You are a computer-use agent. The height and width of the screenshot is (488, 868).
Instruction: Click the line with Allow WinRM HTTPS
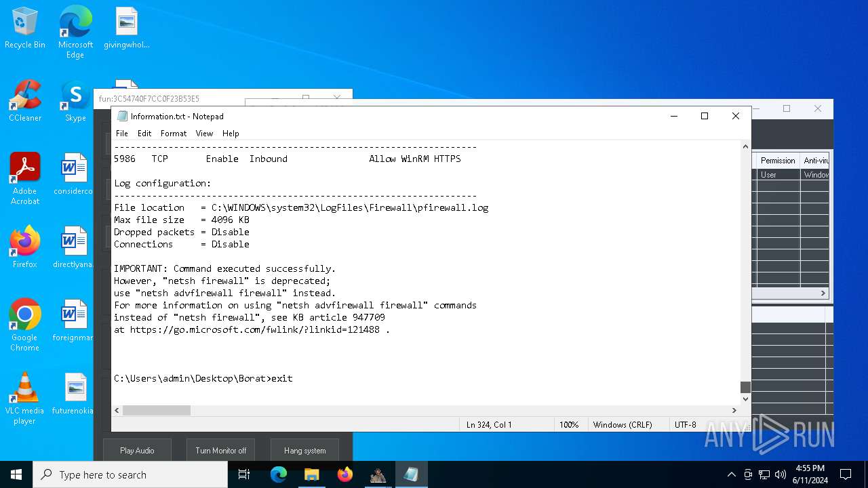click(x=288, y=159)
